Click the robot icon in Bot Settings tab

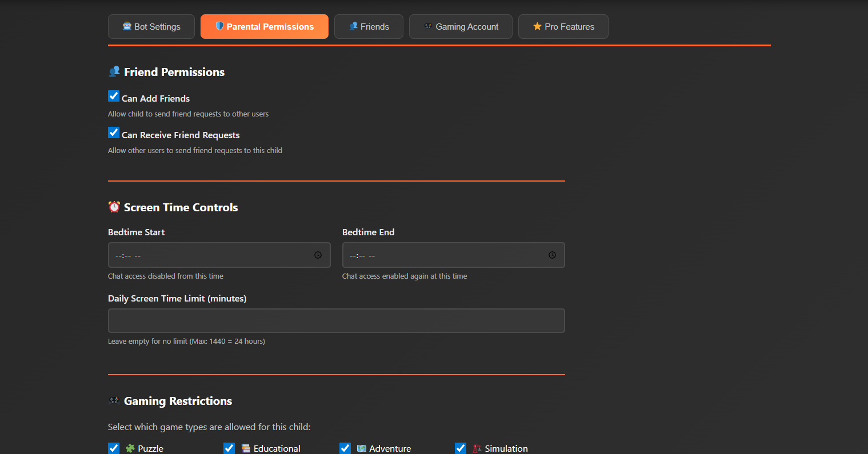[x=127, y=26]
